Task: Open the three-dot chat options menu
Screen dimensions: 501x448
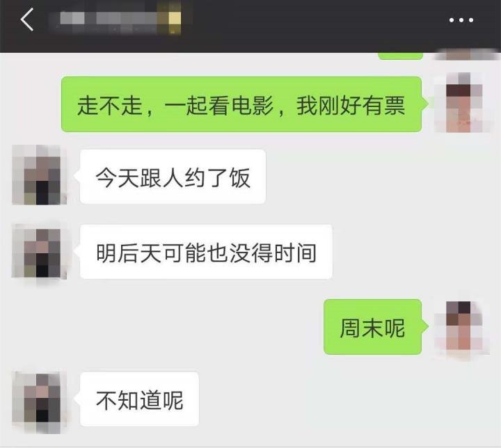Action: [461, 20]
